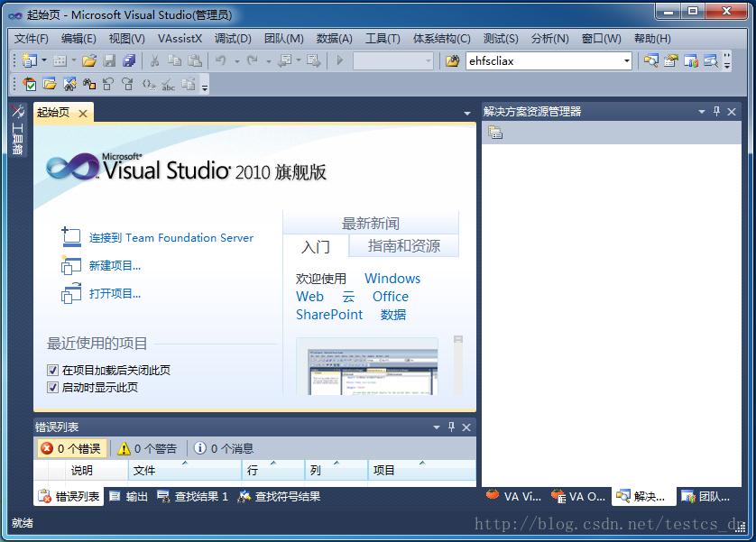Click the Open File folder icon

88,61
